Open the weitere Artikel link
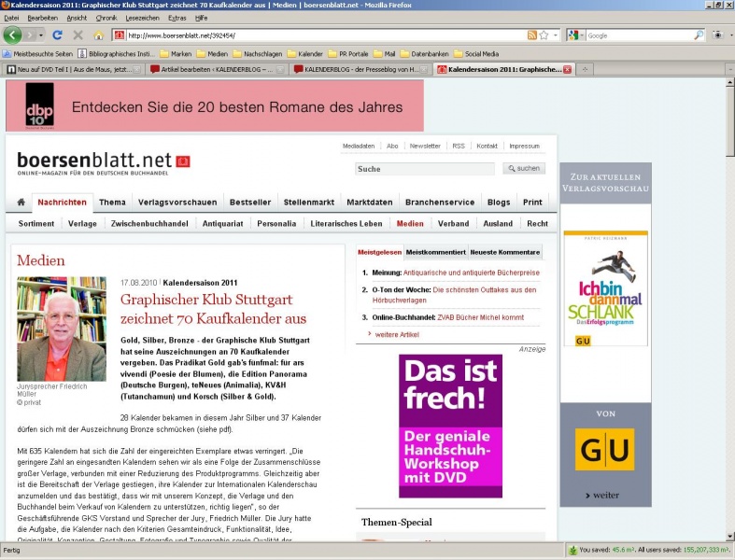 [397, 334]
